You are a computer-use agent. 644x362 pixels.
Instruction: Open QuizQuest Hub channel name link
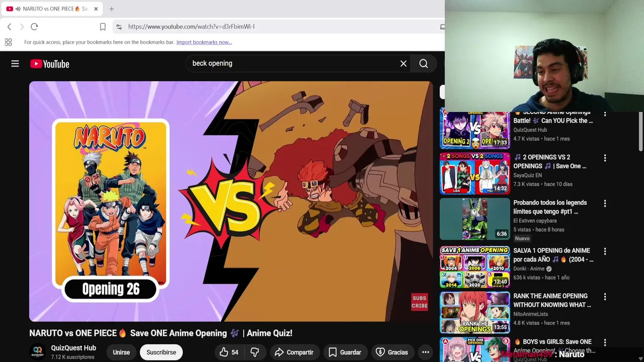click(73, 348)
